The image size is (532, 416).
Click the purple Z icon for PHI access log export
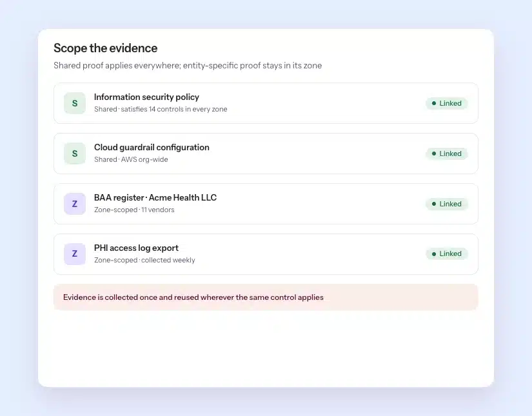click(x=75, y=254)
